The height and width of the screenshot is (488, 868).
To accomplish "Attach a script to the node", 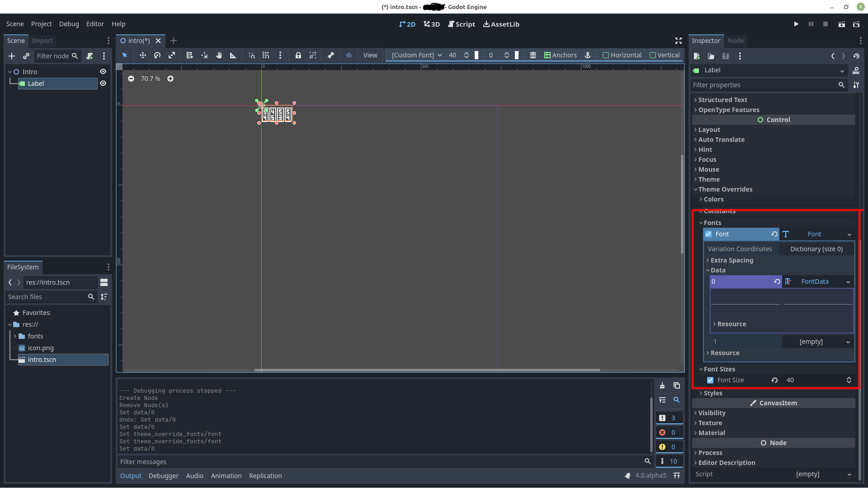I will pyautogui.click(x=90, y=56).
